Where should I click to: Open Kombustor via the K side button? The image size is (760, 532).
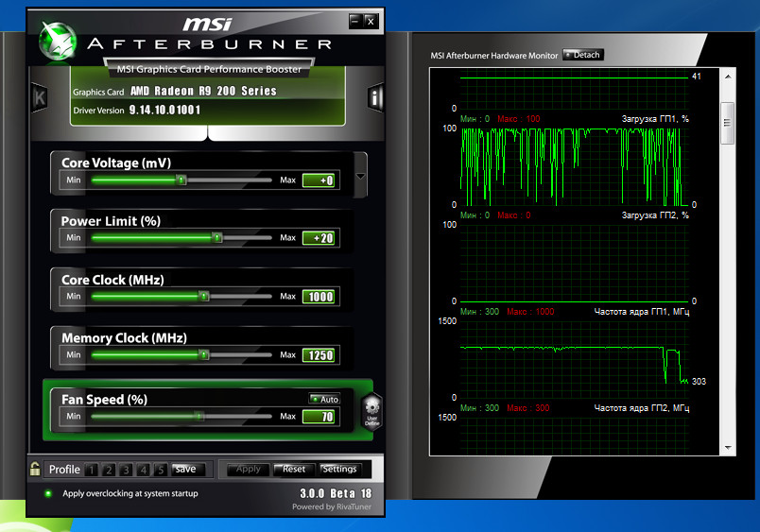point(40,97)
